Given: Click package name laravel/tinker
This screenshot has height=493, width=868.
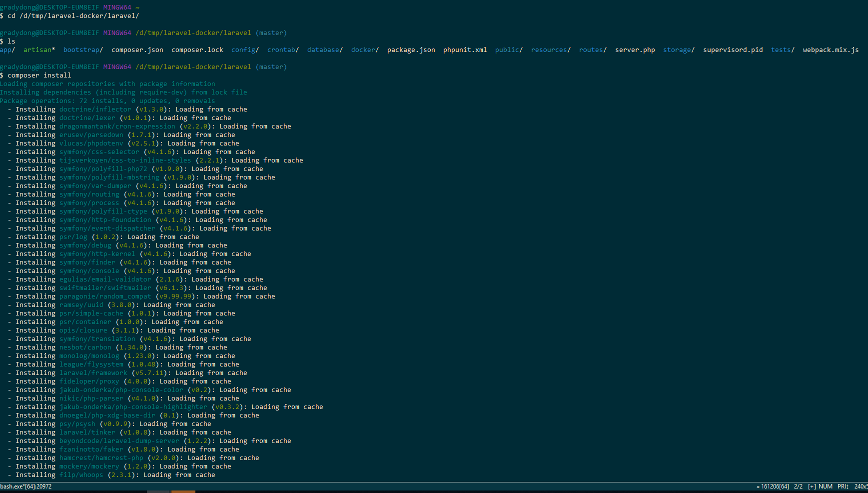Looking at the screenshot, I should [x=87, y=432].
